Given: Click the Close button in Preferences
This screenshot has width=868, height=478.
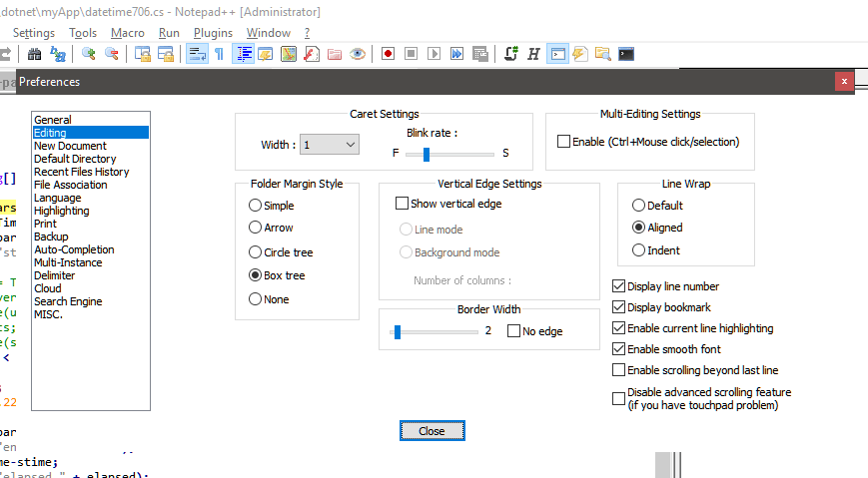Looking at the screenshot, I should (432, 431).
